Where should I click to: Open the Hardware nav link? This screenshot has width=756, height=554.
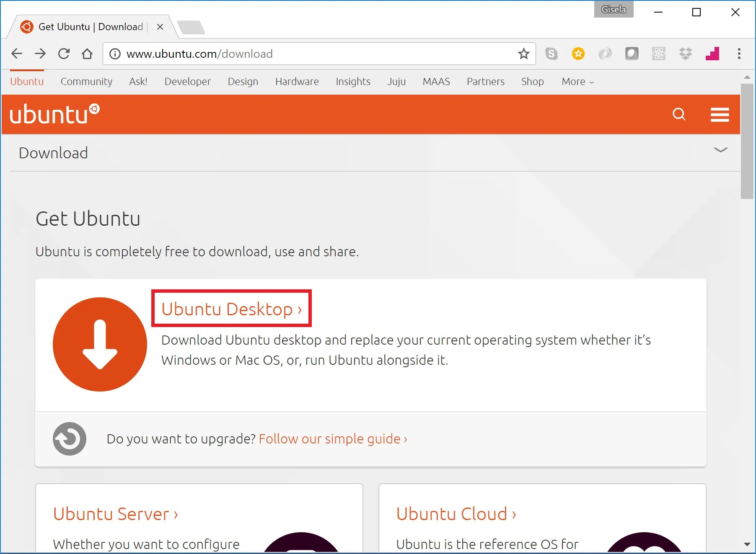(x=297, y=82)
